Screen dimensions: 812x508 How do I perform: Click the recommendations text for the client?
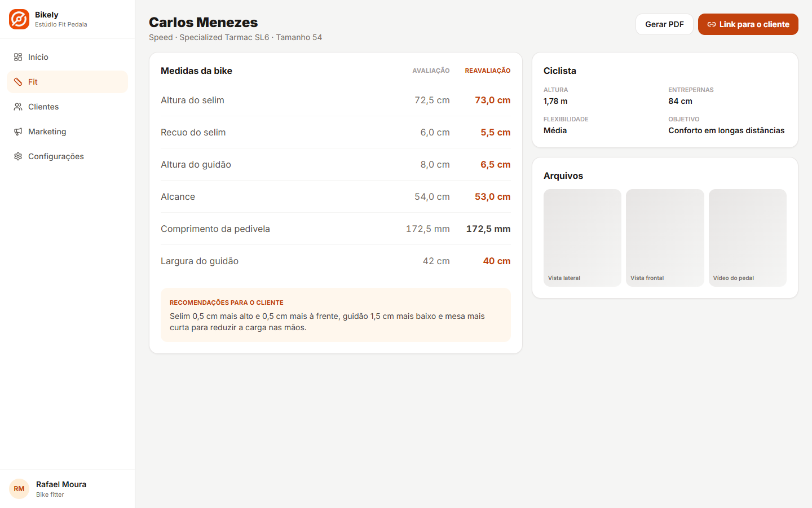327,322
